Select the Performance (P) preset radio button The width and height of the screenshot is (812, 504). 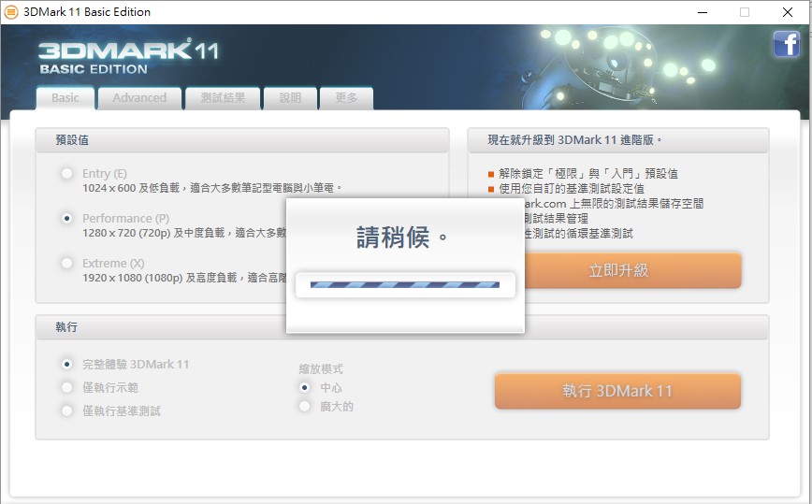coord(66,218)
